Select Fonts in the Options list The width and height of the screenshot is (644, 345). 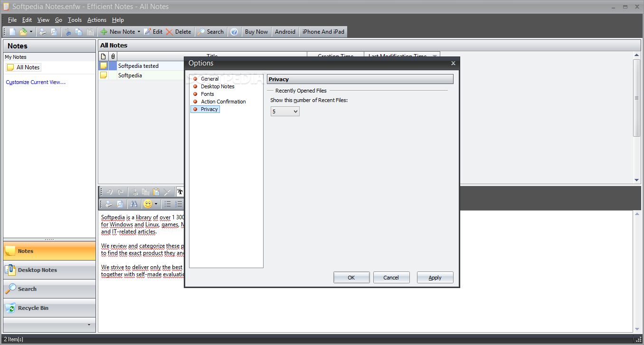click(207, 94)
